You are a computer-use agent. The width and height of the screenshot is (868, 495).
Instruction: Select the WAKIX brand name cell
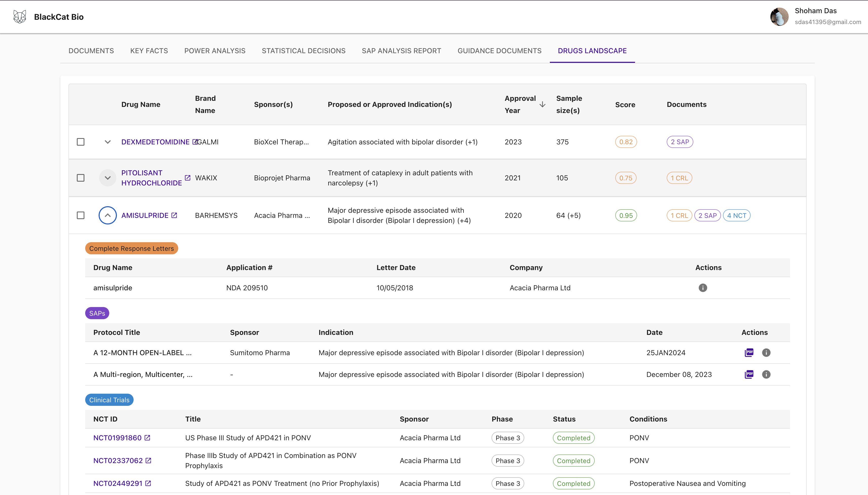(206, 178)
